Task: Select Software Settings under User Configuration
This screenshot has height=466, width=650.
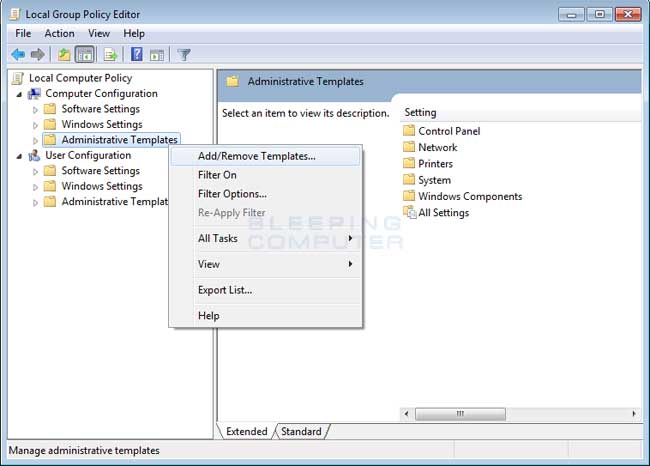Action: coord(101,171)
